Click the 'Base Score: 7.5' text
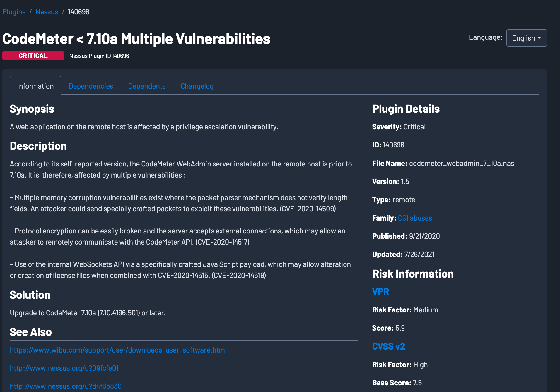Screen dimensions: 560x392 [x=397, y=383]
